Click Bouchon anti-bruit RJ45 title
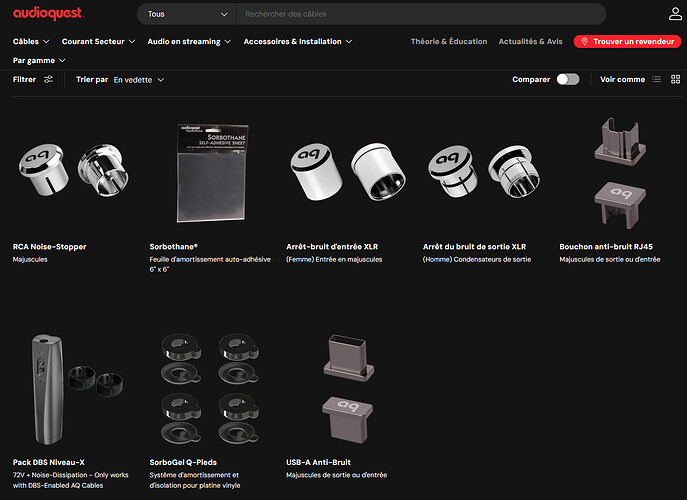 pos(606,247)
